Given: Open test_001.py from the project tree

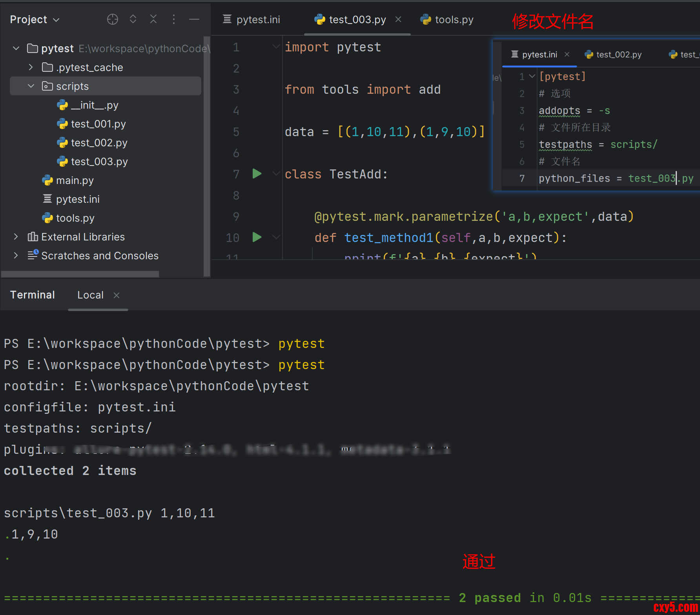Looking at the screenshot, I should click(98, 124).
